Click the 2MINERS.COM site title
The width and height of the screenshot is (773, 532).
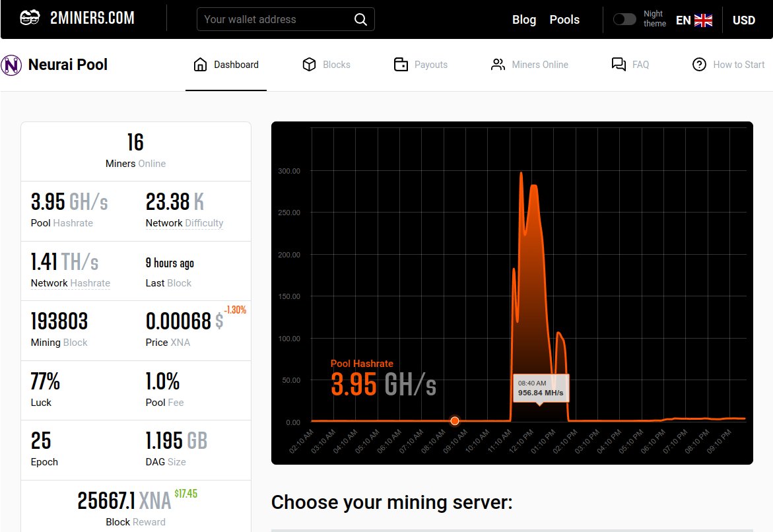(x=92, y=18)
